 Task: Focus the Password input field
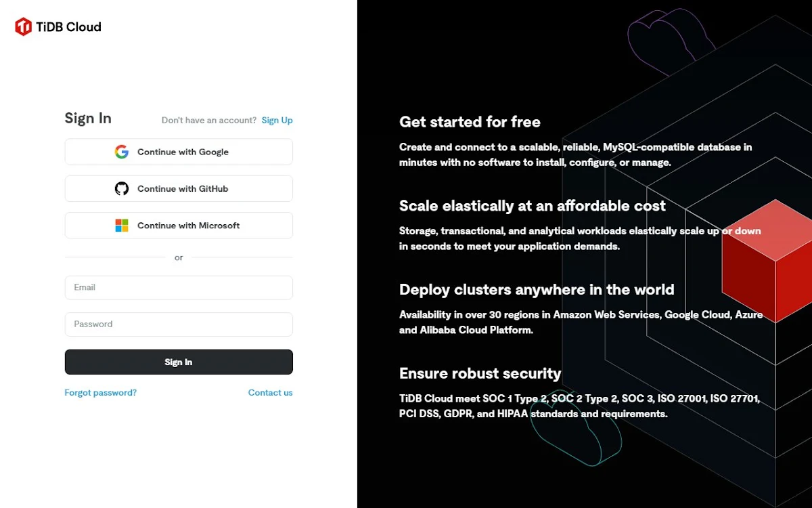point(179,324)
